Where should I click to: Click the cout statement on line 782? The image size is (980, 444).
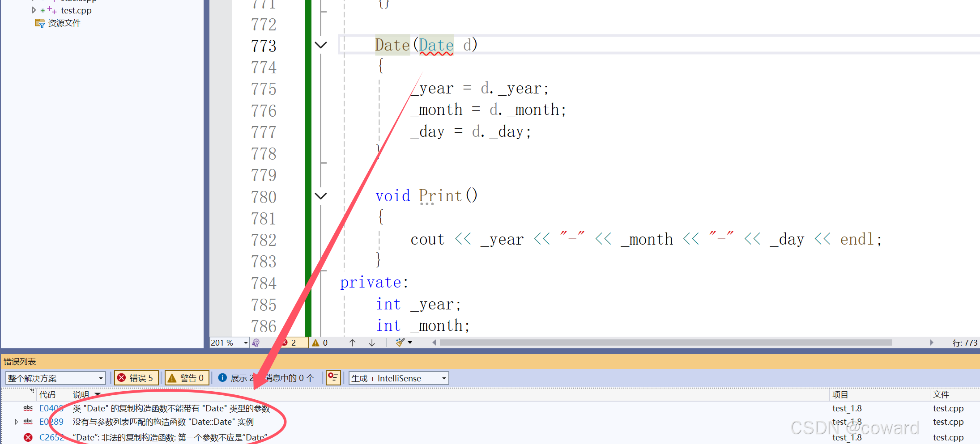click(x=646, y=239)
